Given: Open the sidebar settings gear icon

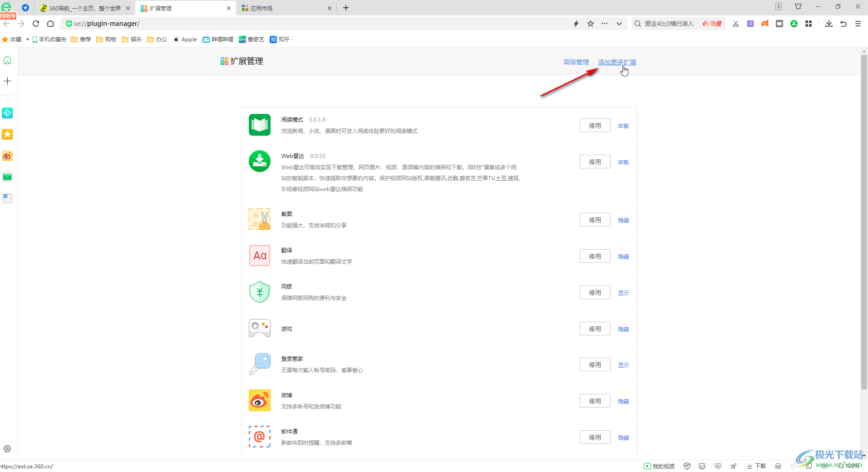Looking at the screenshot, I should point(7,449).
